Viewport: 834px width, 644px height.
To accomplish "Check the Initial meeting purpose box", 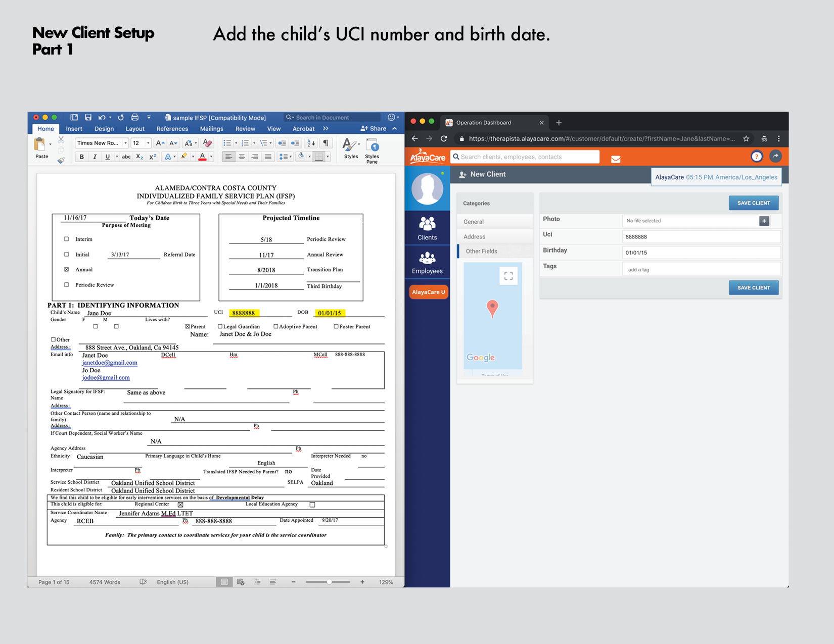I will click(x=66, y=254).
